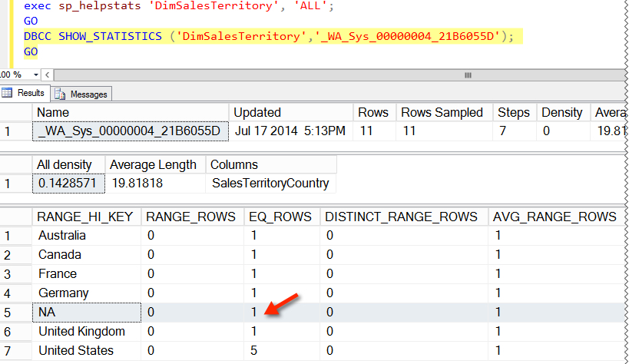The width and height of the screenshot is (629, 364).
Task: Click the horizontal scrollbar left arrow
Action: [45, 74]
